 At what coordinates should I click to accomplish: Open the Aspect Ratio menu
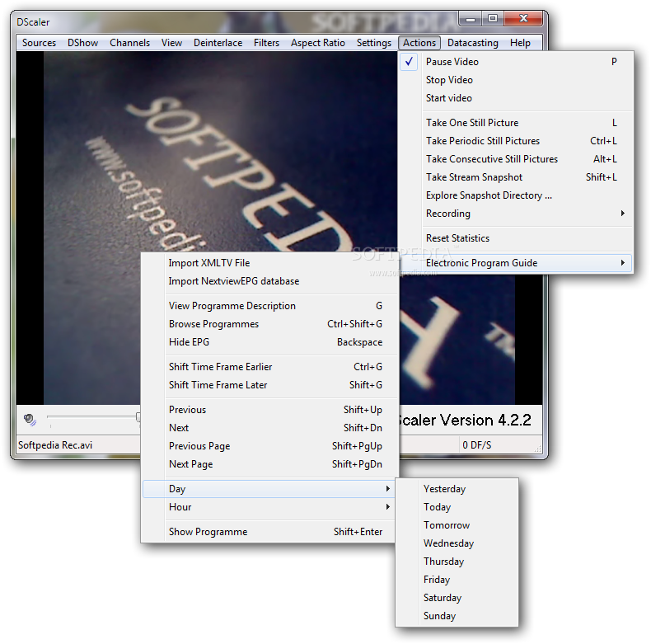click(317, 43)
